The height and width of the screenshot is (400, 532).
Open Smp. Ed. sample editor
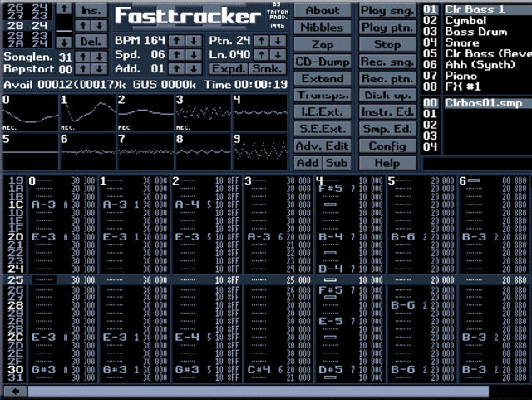pyautogui.click(x=387, y=129)
